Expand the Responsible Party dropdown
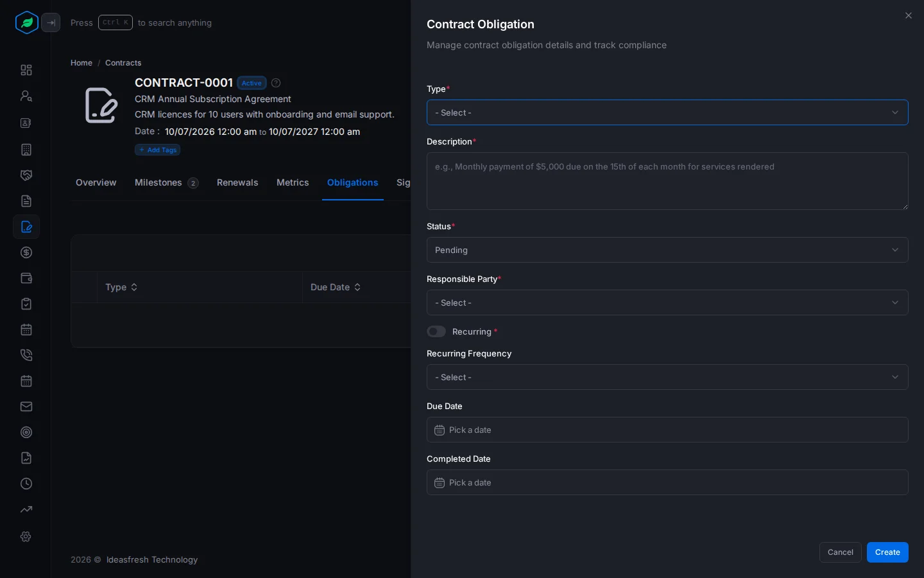 [667, 302]
